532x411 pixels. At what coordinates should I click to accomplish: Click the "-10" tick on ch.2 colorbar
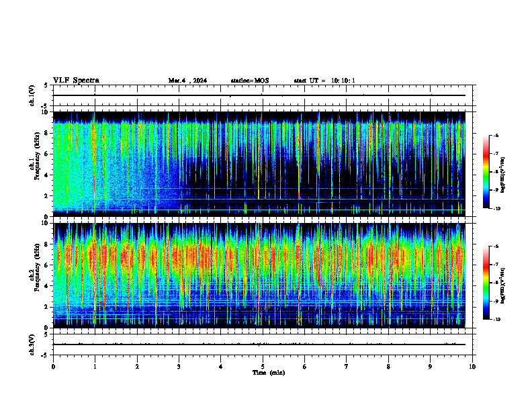[x=496, y=319]
